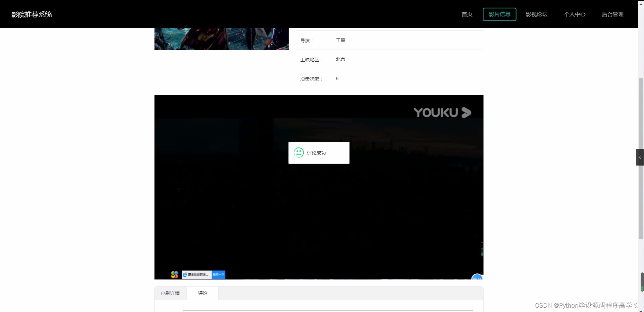The width and height of the screenshot is (644, 312).
Task: Open the 后台管理 admin section
Action: click(x=612, y=14)
